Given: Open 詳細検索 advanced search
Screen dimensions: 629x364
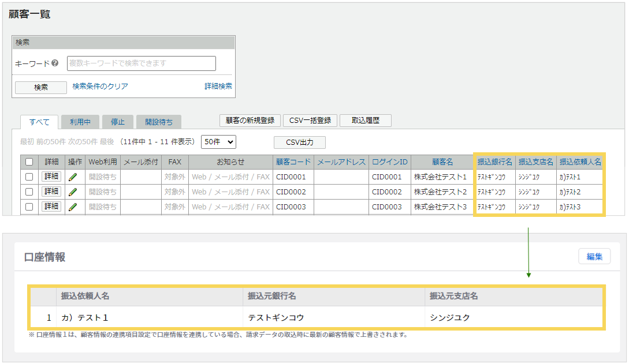Looking at the screenshot, I should pos(218,87).
